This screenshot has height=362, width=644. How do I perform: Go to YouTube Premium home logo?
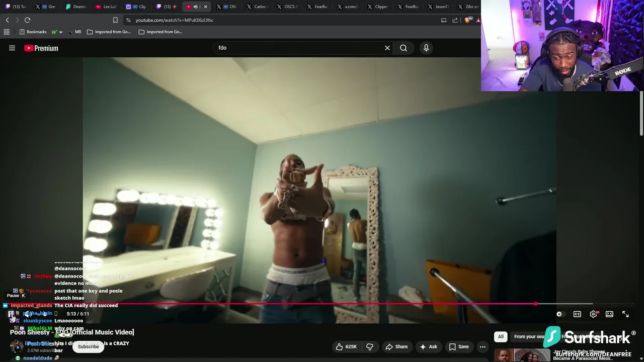(41, 48)
